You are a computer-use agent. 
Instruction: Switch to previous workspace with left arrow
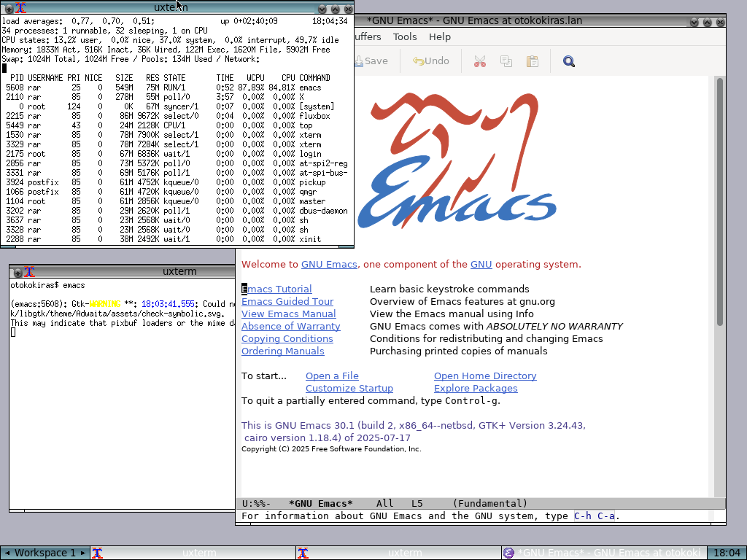7,553
